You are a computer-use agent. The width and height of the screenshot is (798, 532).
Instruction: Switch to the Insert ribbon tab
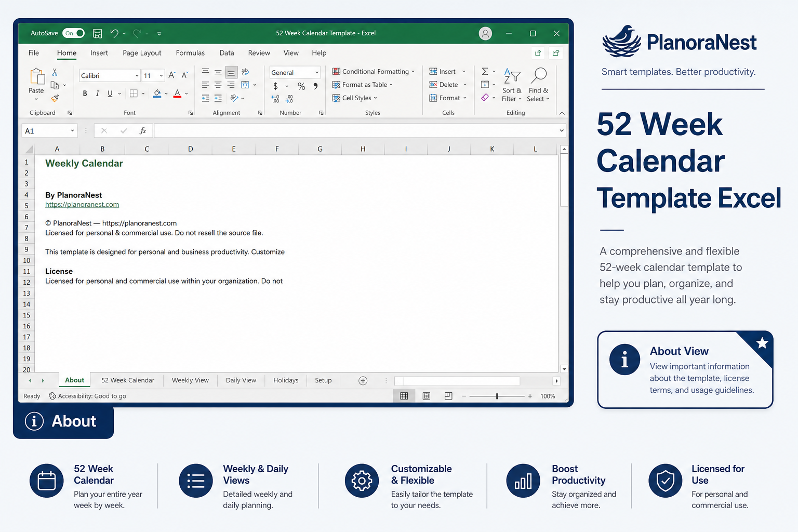tap(99, 53)
